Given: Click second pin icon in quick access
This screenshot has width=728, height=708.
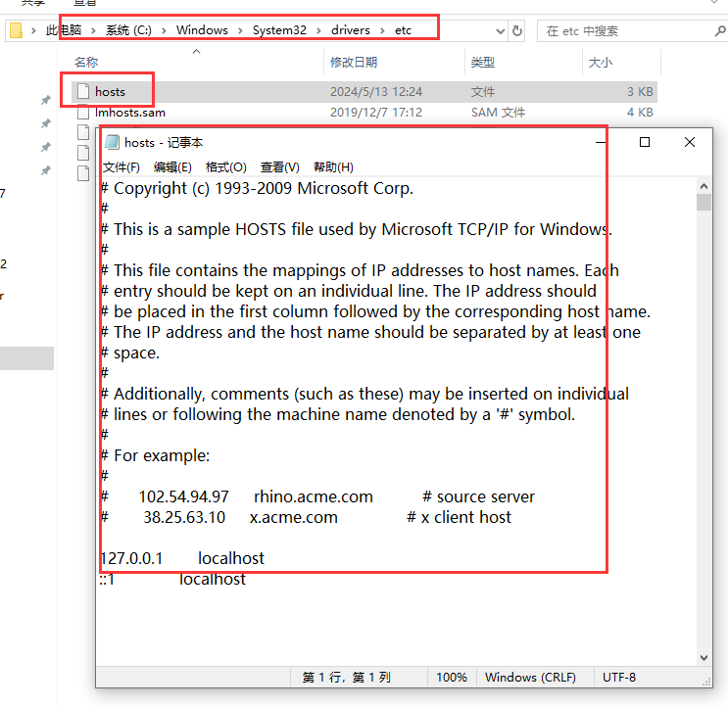Looking at the screenshot, I should click(x=45, y=123).
